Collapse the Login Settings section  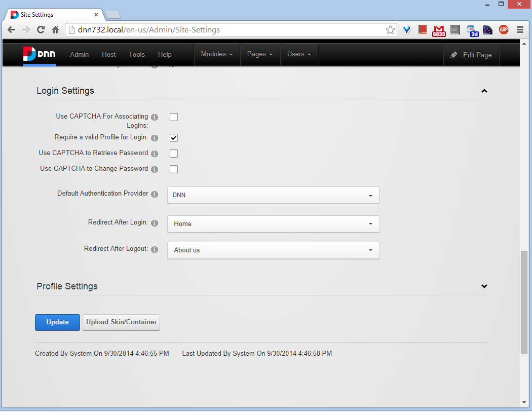click(x=484, y=91)
